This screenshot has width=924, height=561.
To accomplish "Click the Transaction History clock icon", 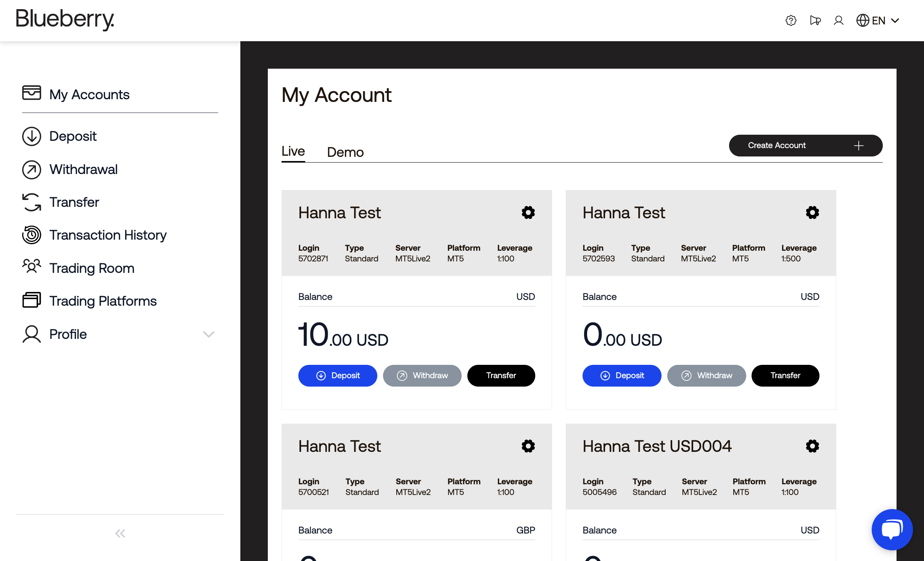I will coord(32,235).
